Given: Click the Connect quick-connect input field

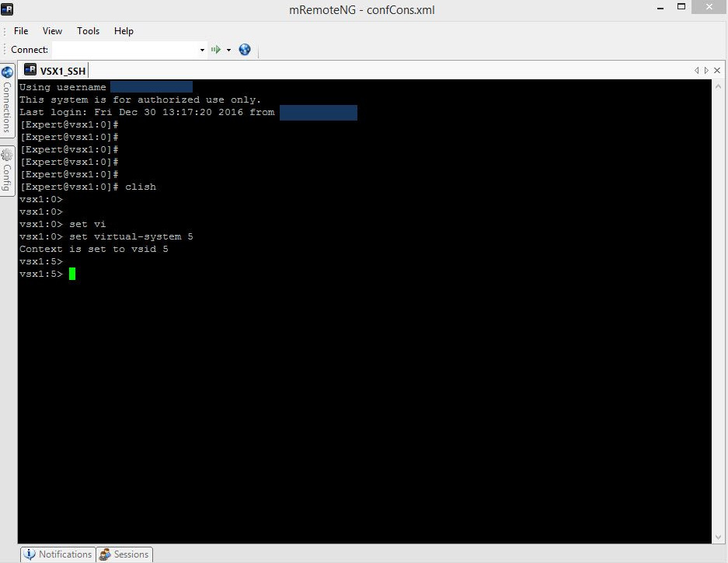Looking at the screenshot, I should [125, 50].
